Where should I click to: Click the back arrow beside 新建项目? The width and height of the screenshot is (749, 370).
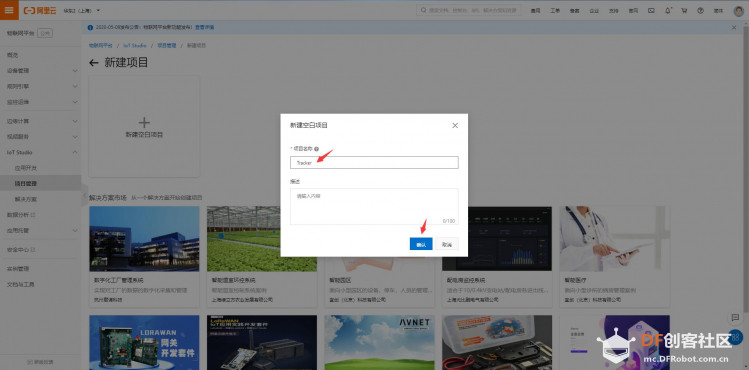coord(94,63)
